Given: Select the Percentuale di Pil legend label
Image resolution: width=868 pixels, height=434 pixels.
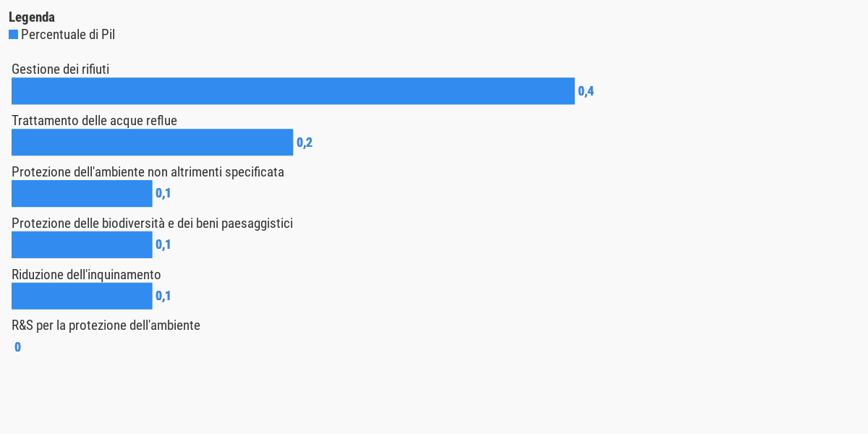Looking at the screenshot, I should [x=68, y=35].
